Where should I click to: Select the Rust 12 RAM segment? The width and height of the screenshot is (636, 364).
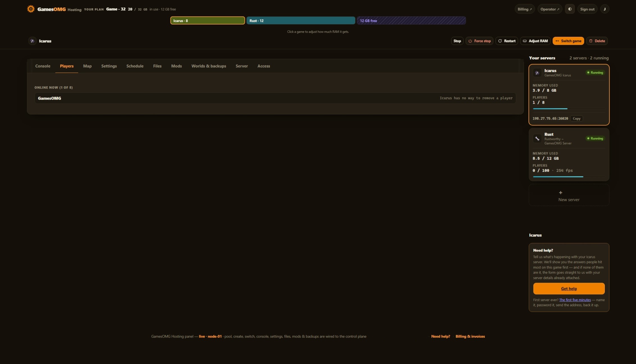(x=301, y=21)
